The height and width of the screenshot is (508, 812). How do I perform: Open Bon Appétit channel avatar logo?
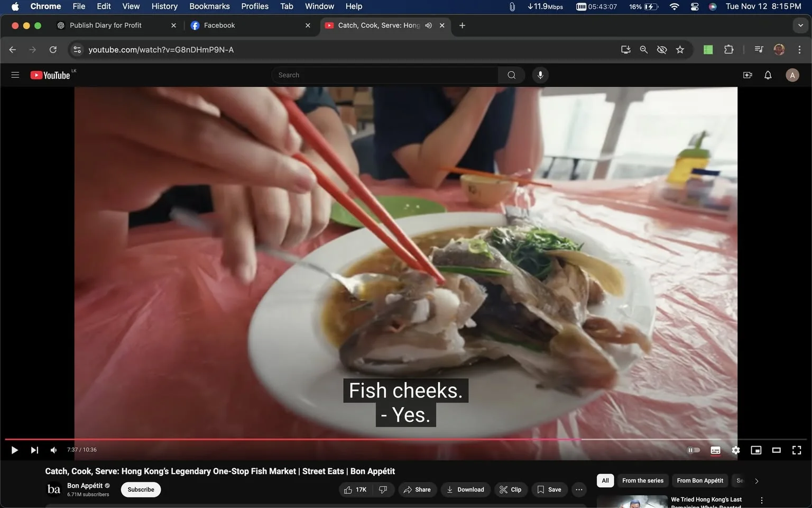54,489
